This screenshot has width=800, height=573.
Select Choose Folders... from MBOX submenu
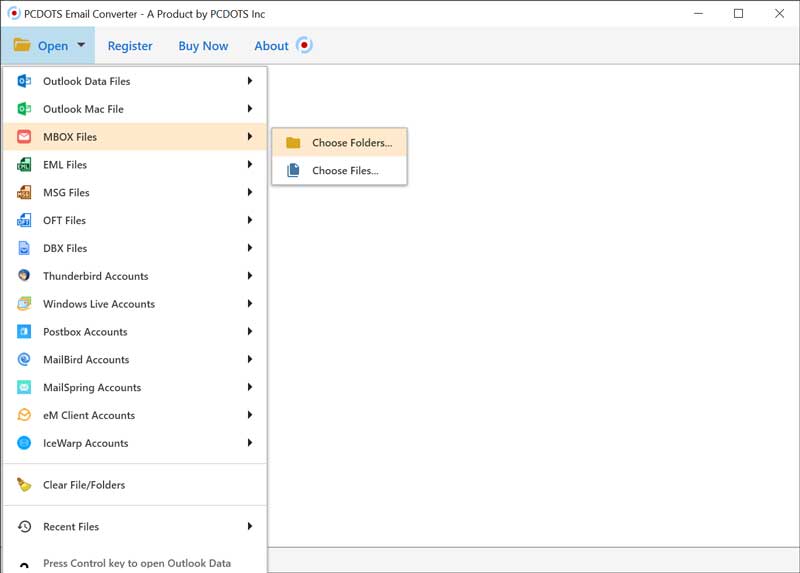(x=351, y=143)
